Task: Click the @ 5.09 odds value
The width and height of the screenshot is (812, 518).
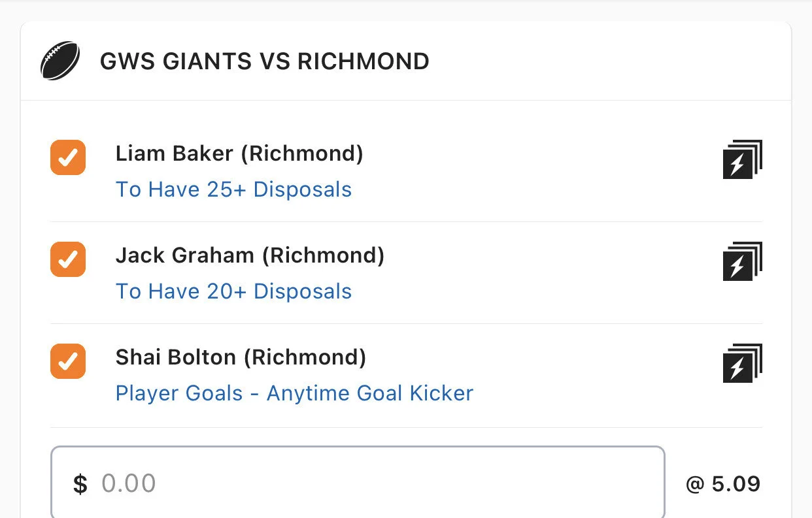Action: 722,484
